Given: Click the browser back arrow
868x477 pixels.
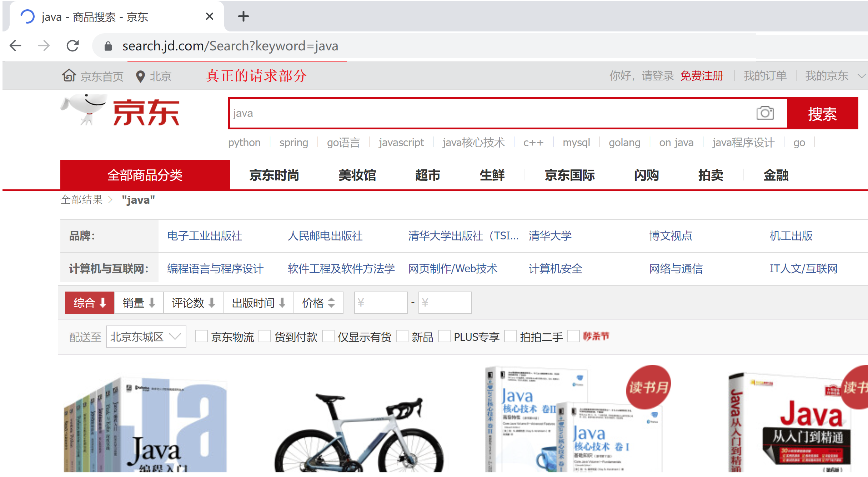Looking at the screenshot, I should pyautogui.click(x=15, y=46).
